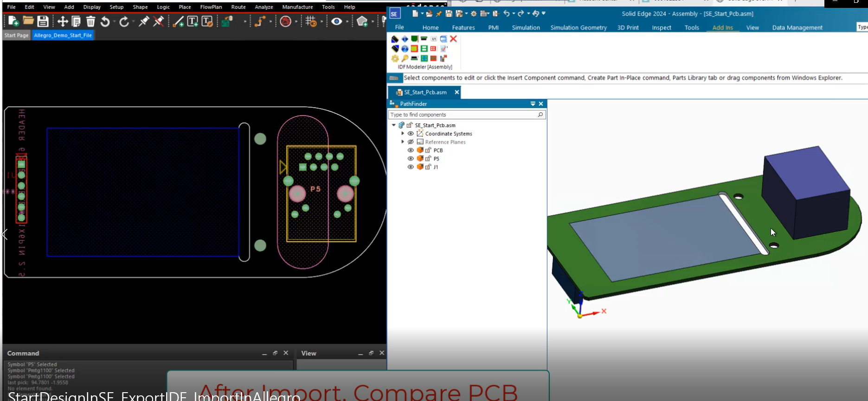Open the Solid Edge Home ribbon tab
Viewport: 868px width, 401px height.
[431, 27]
